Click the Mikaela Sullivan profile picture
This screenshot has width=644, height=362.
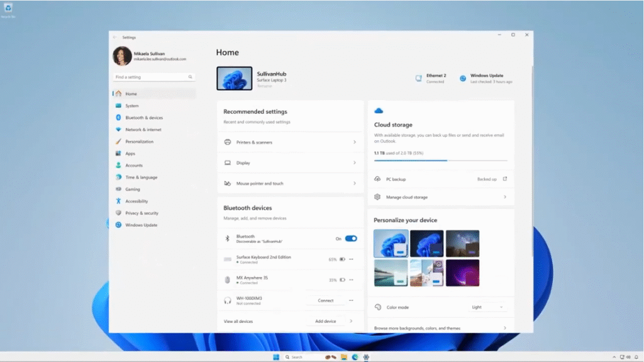pos(122,56)
